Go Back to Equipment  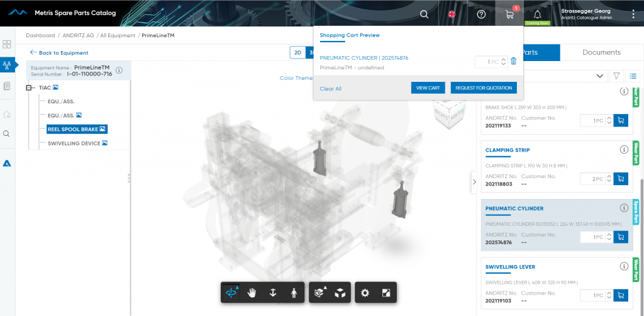pos(59,53)
